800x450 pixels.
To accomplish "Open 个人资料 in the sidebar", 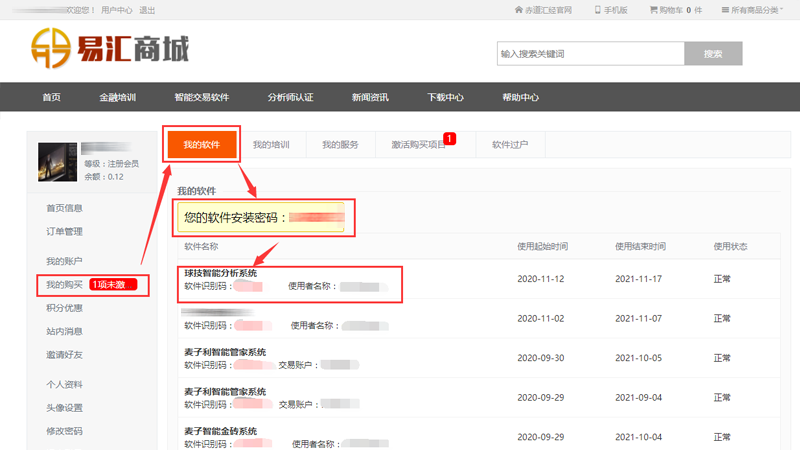I will [x=64, y=384].
